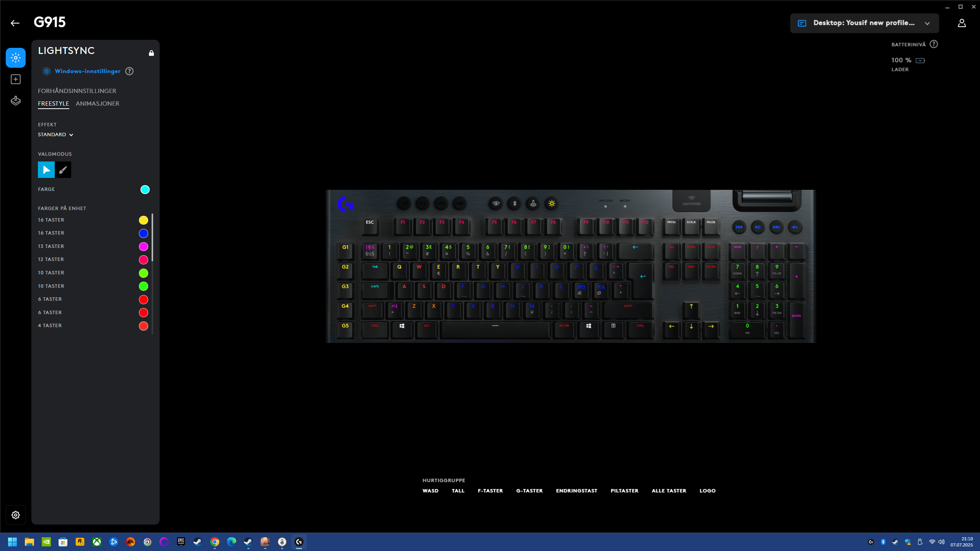Switch to the FREESTYLE tab

(54, 104)
